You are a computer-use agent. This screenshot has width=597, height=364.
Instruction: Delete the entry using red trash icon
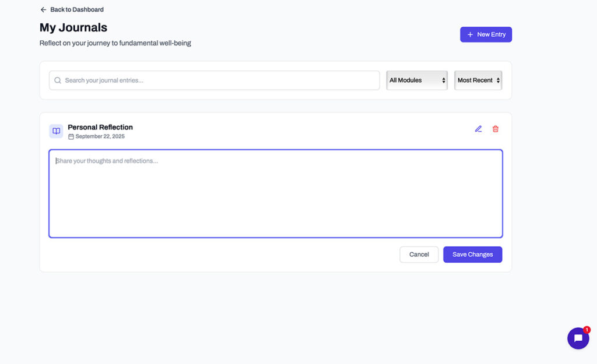[x=496, y=129]
